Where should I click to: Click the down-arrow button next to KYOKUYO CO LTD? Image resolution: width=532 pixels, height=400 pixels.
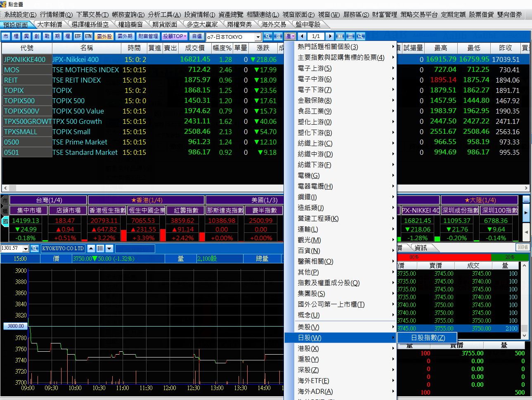pos(109,249)
